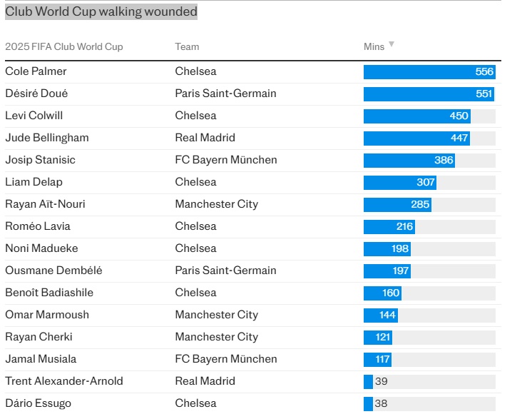Click the sort arrow next to Mins
This screenshot has height=419, width=532.
pyautogui.click(x=391, y=45)
